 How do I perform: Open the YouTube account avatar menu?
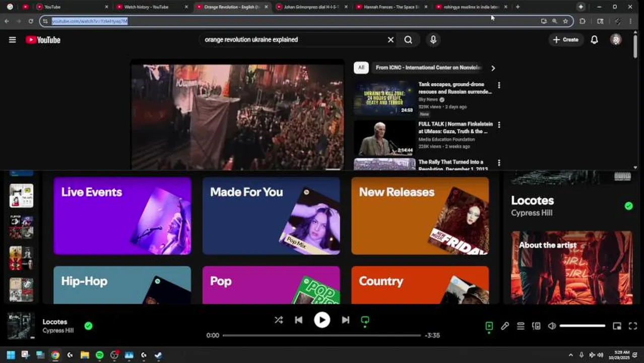point(616,40)
